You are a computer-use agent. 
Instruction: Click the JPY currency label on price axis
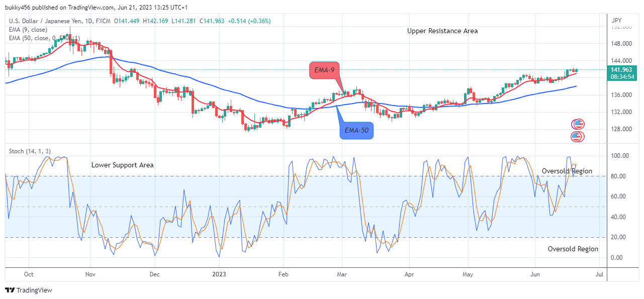tap(617, 20)
